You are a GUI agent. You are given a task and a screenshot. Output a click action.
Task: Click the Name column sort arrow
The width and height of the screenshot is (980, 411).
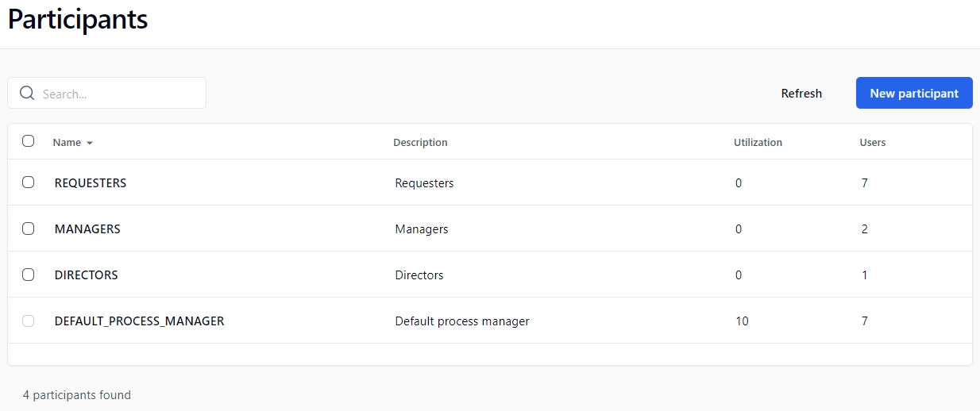(x=90, y=144)
